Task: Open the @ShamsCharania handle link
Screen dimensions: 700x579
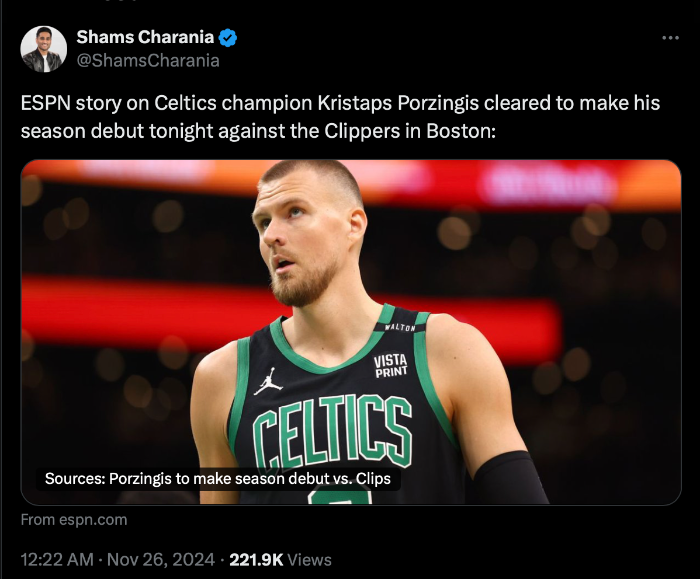Action: (x=148, y=60)
